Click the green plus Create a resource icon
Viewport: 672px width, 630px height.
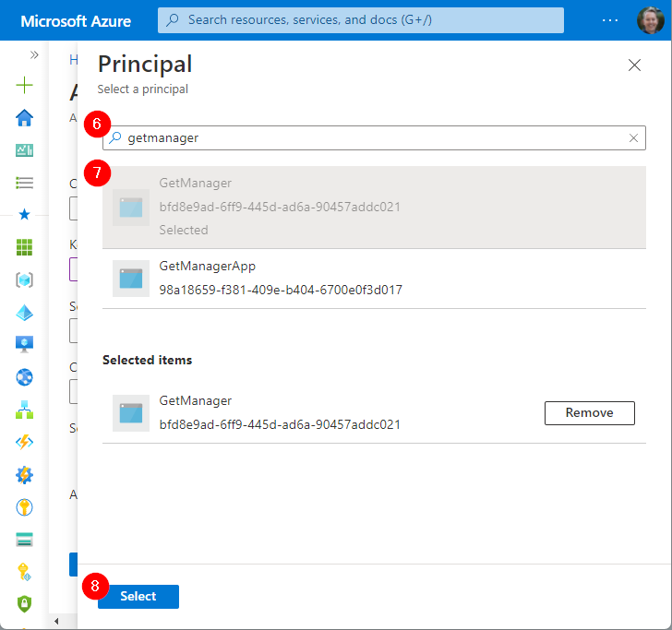pyautogui.click(x=24, y=85)
